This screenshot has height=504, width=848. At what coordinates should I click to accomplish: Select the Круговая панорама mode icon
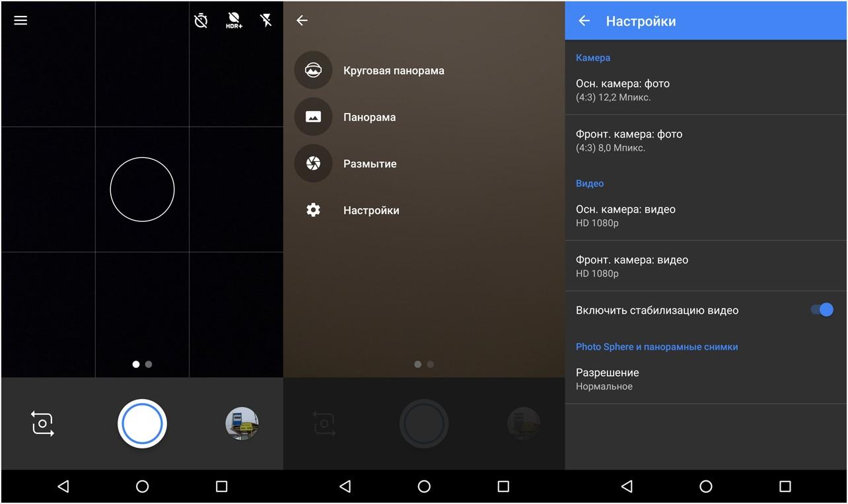coord(312,69)
